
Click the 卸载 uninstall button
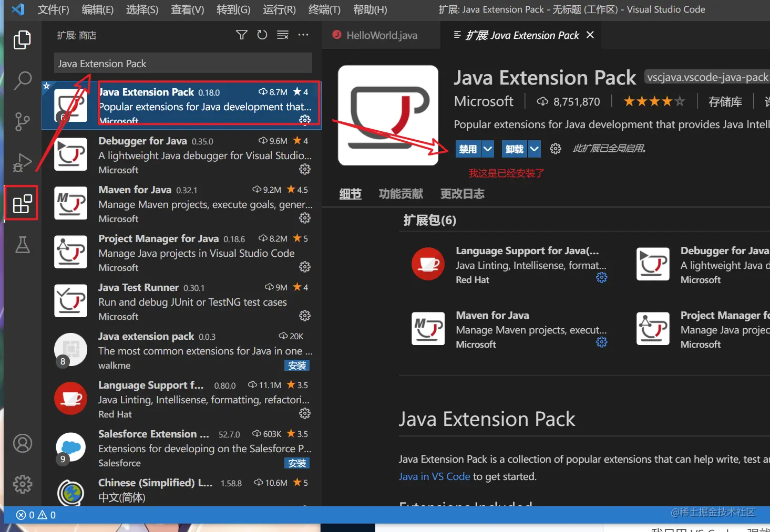(x=515, y=149)
